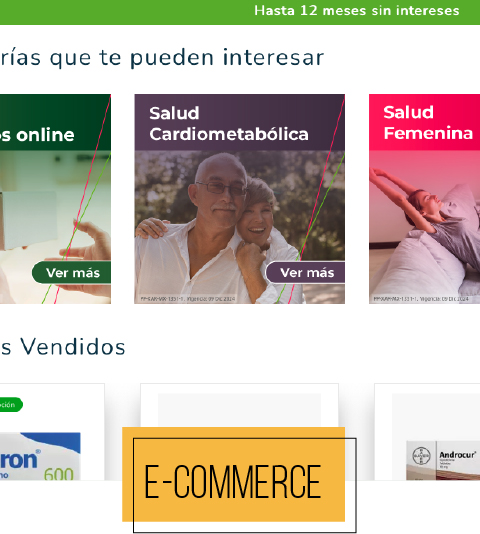Click the purple Ver más button
This screenshot has height=534, width=480.
point(305,272)
